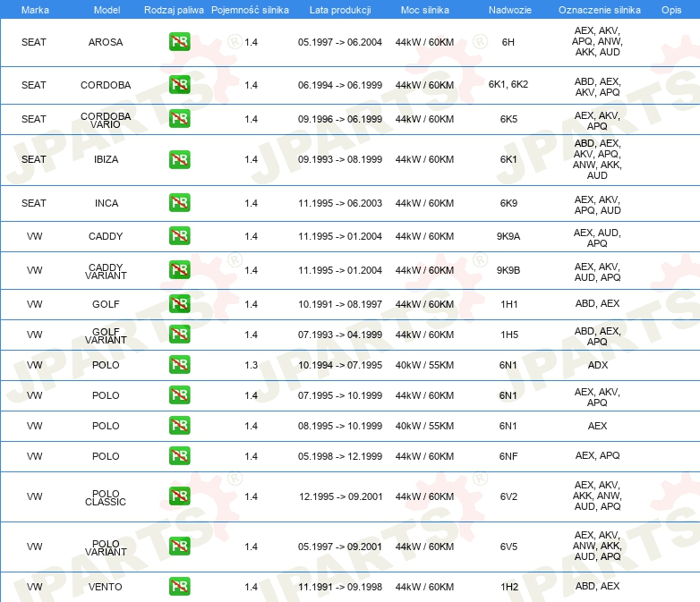Click the 6K1, 6K2 body code cell
This screenshot has width=700, height=602.
click(x=508, y=84)
